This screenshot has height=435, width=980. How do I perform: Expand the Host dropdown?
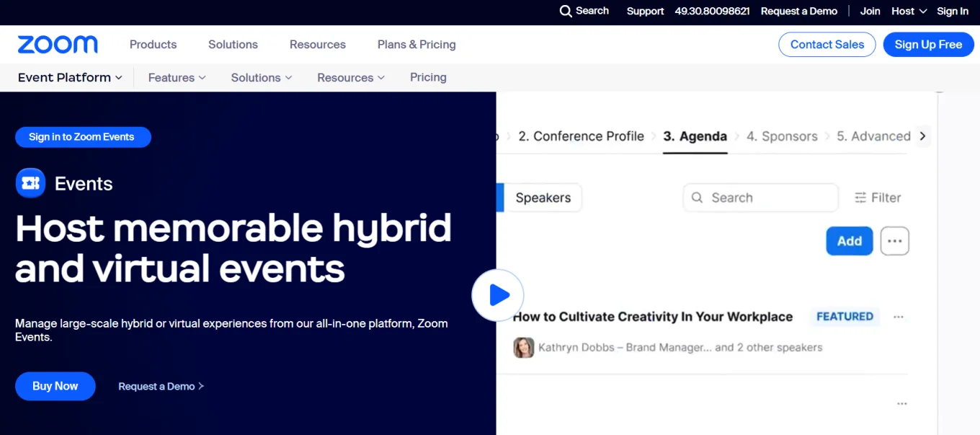908,11
